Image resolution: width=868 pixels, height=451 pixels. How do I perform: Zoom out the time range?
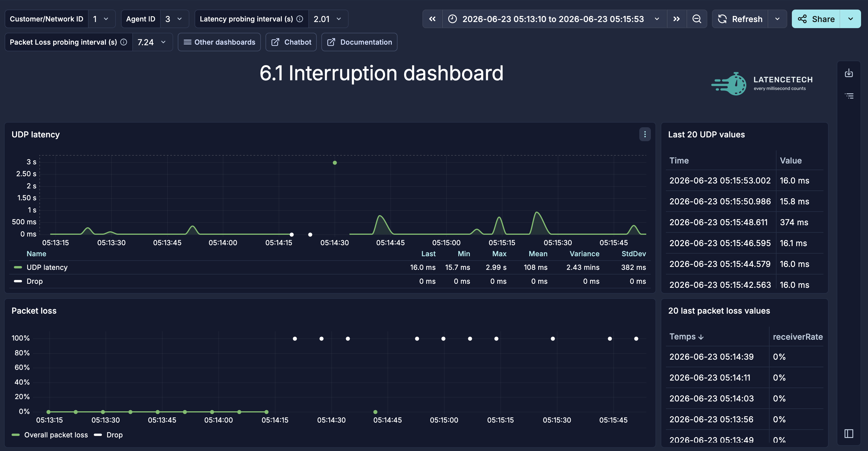tap(697, 19)
